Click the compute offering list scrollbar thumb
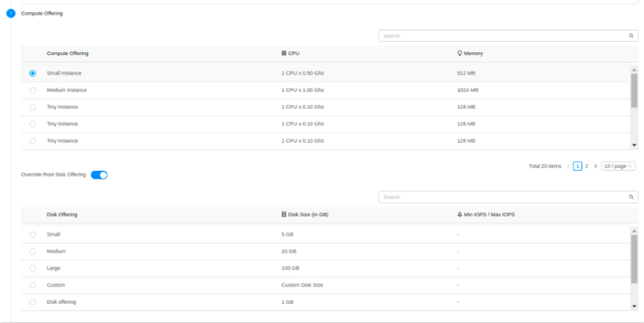 point(634,91)
